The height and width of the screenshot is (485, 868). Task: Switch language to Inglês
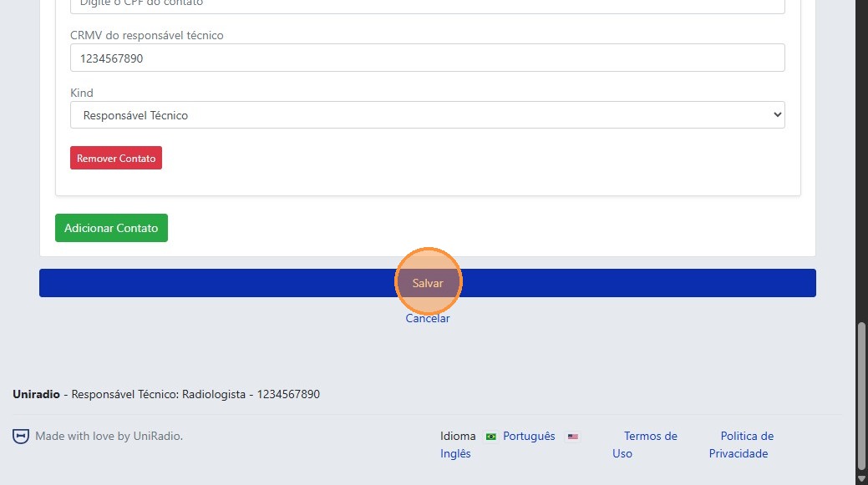click(455, 453)
